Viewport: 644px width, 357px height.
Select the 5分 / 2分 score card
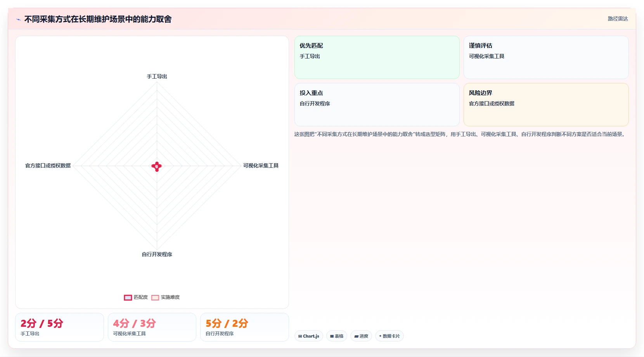tap(244, 327)
